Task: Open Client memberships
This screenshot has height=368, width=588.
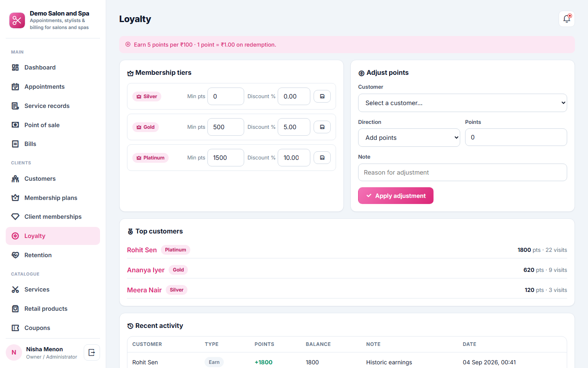Action: pyautogui.click(x=53, y=217)
